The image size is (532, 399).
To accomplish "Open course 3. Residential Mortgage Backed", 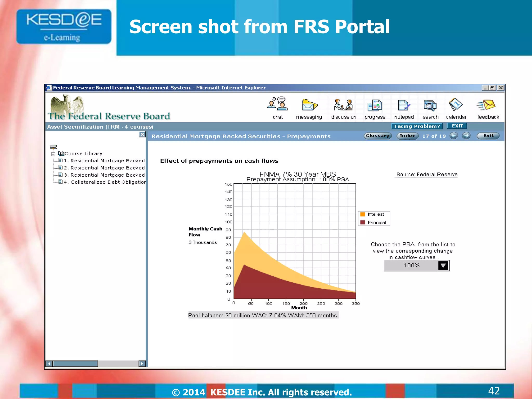I will 104,175.
